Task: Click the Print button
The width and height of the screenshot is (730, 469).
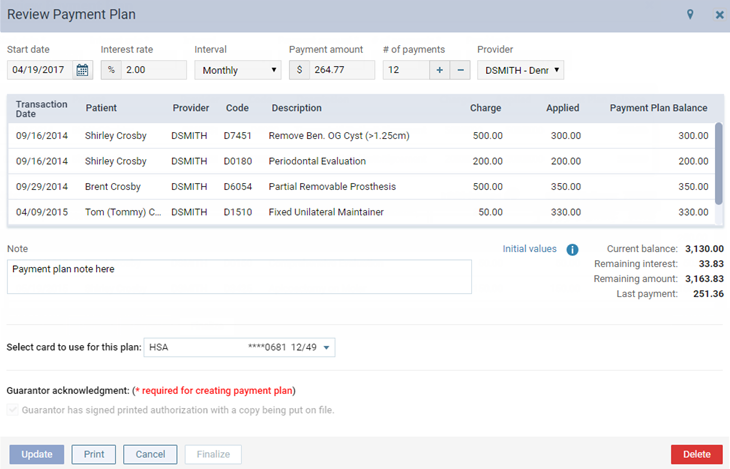Action: [x=94, y=454]
